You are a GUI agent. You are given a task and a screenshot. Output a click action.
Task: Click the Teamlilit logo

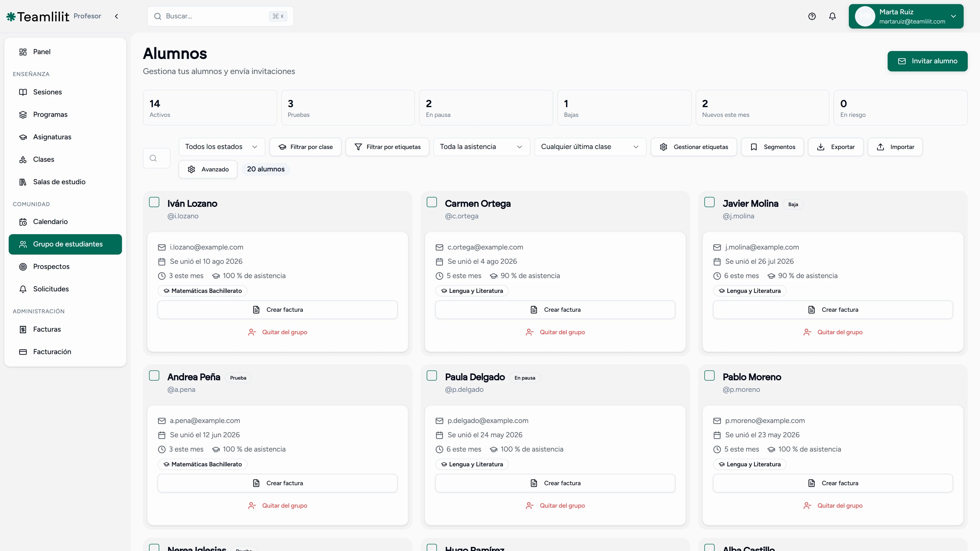(38, 16)
